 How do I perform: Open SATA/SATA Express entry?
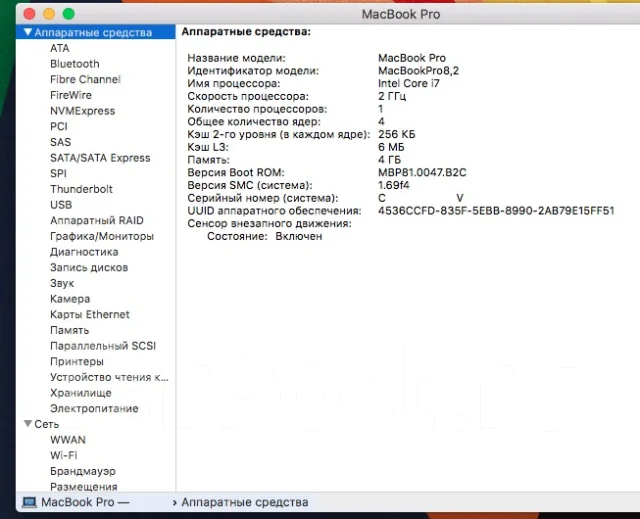[x=100, y=158]
